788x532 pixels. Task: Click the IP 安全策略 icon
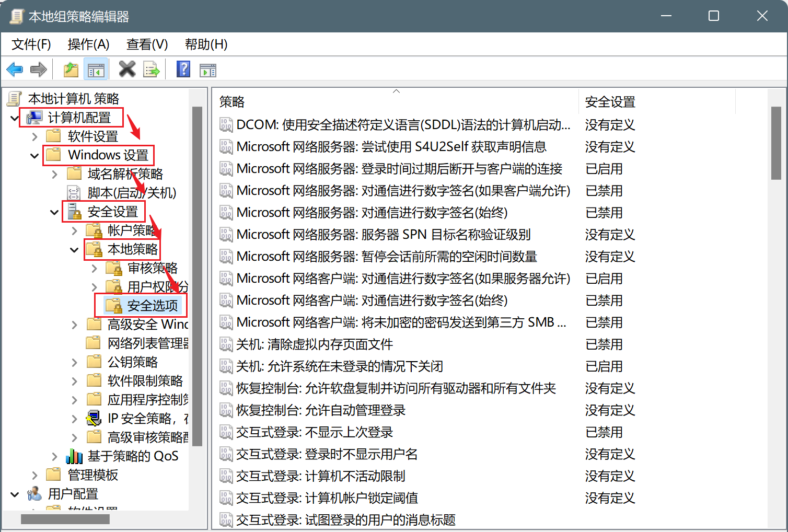click(x=94, y=418)
